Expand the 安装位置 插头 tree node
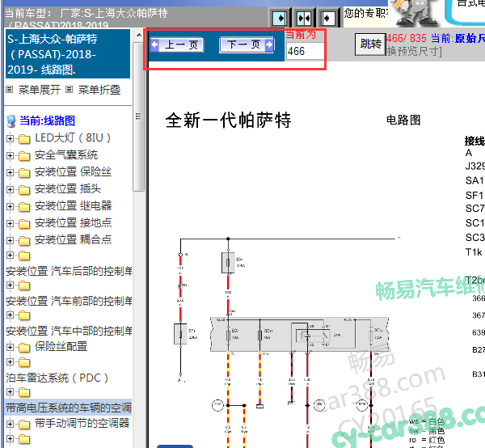The height and width of the screenshot is (448, 485). pyautogui.click(x=10, y=189)
